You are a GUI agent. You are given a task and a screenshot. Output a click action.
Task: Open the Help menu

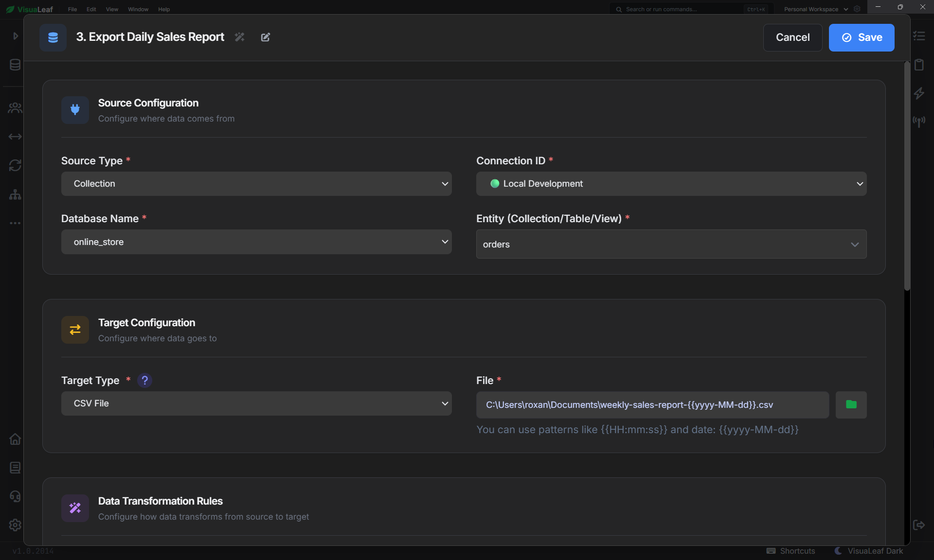click(164, 9)
